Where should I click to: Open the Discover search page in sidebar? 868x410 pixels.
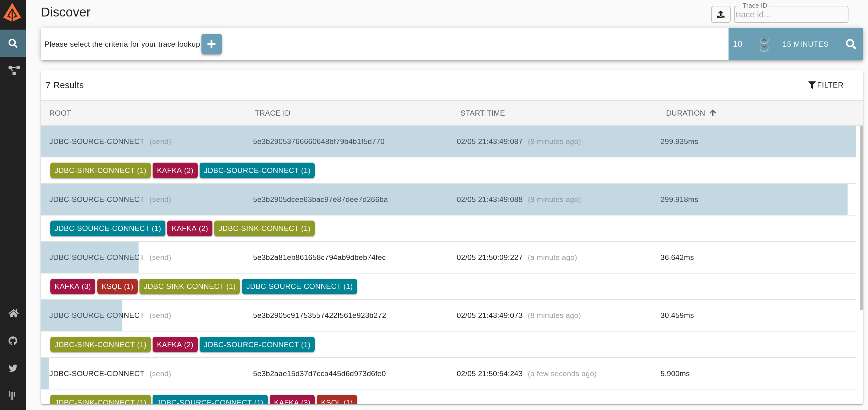coord(13,43)
